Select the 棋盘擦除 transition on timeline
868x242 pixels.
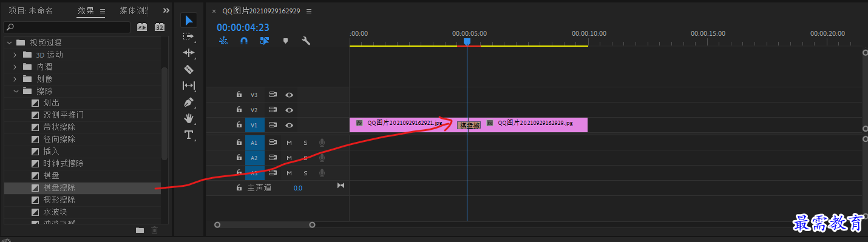click(x=469, y=125)
